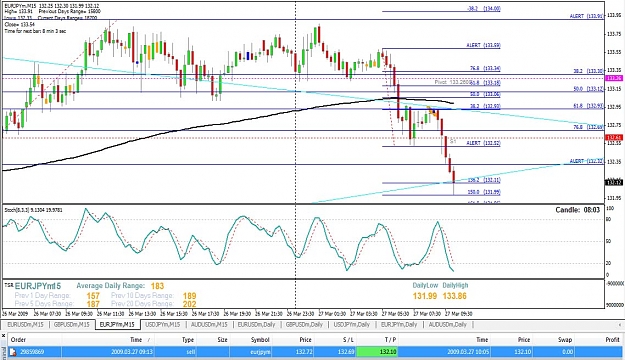Click the T / P column header
The image size is (625, 360).
[391, 340]
